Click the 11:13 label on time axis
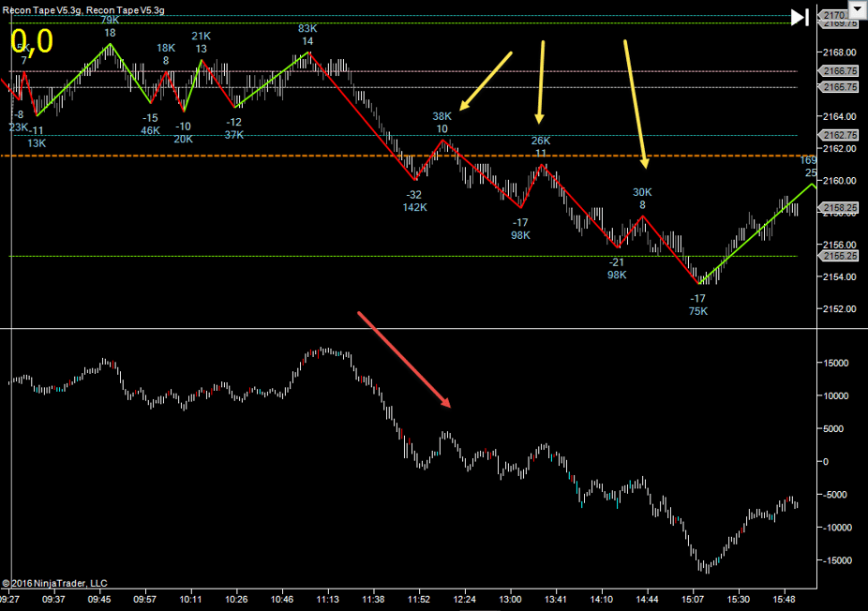This screenshot has height=611, width=868. [327, 598]
